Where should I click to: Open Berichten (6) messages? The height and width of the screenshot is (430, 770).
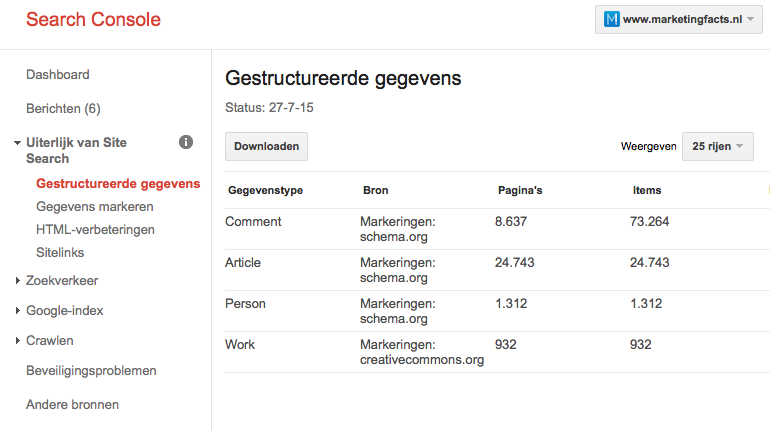[63, 109]
